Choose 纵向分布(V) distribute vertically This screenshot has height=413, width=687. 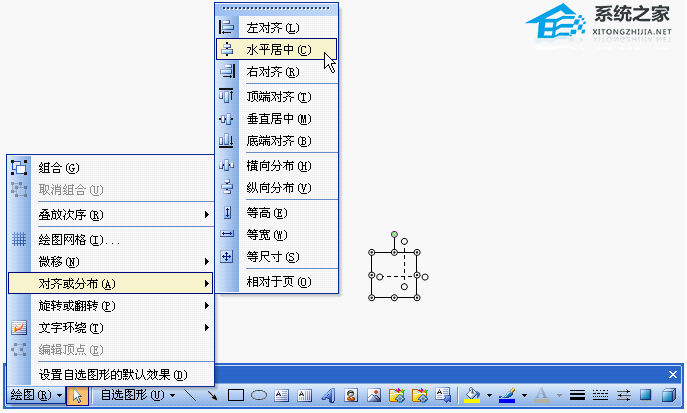pos(276,187)
